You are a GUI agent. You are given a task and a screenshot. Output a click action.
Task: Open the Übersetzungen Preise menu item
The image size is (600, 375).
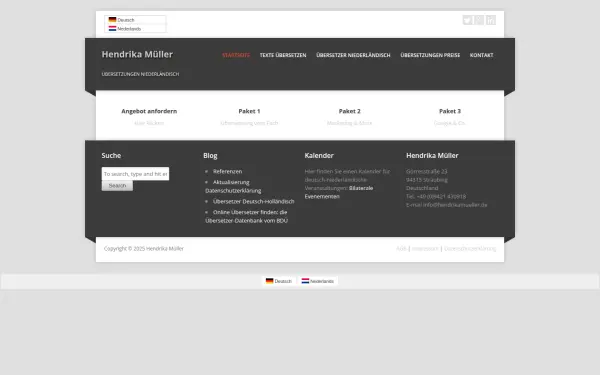point(430,55)
